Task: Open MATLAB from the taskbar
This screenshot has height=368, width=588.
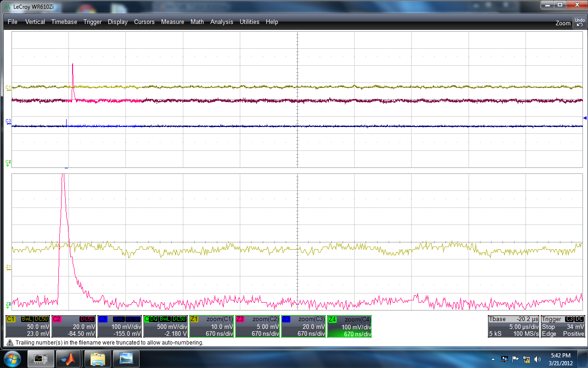Action: [69, 358]
